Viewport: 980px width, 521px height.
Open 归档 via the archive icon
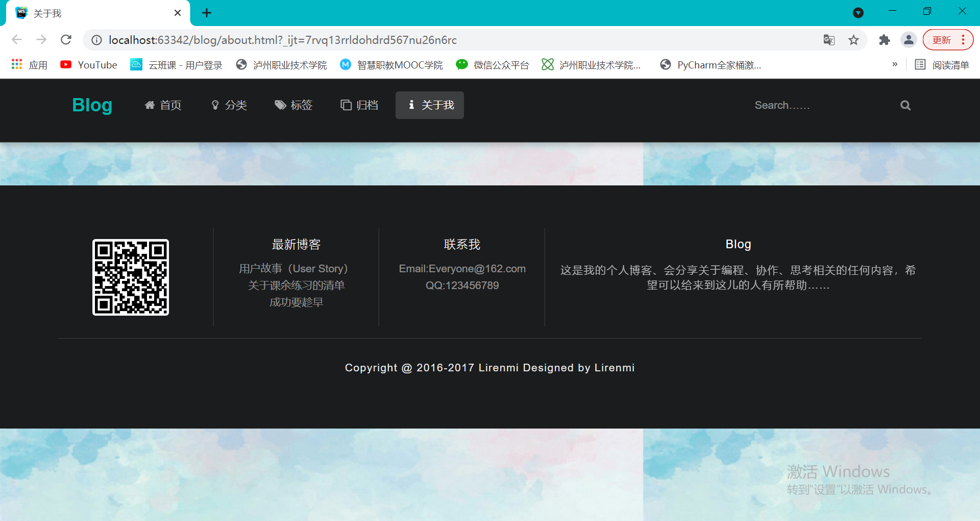346,105
